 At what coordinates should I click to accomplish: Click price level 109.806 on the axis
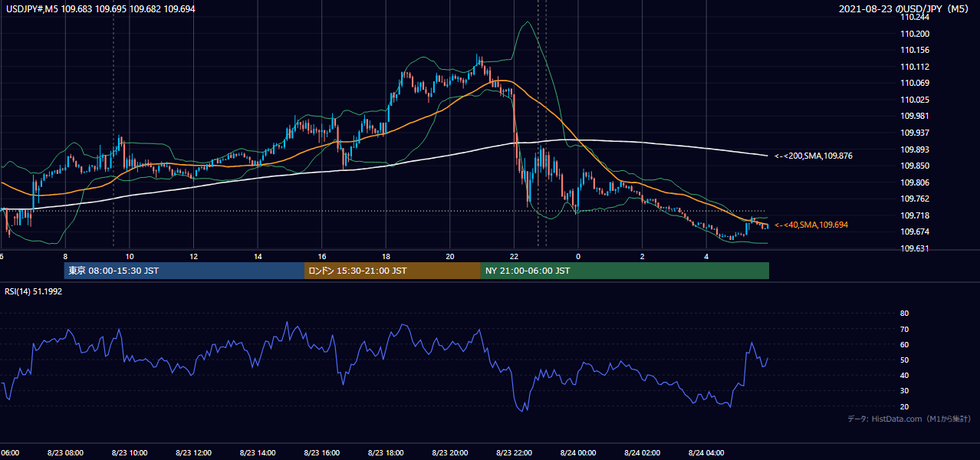click(x=916, y=182)
